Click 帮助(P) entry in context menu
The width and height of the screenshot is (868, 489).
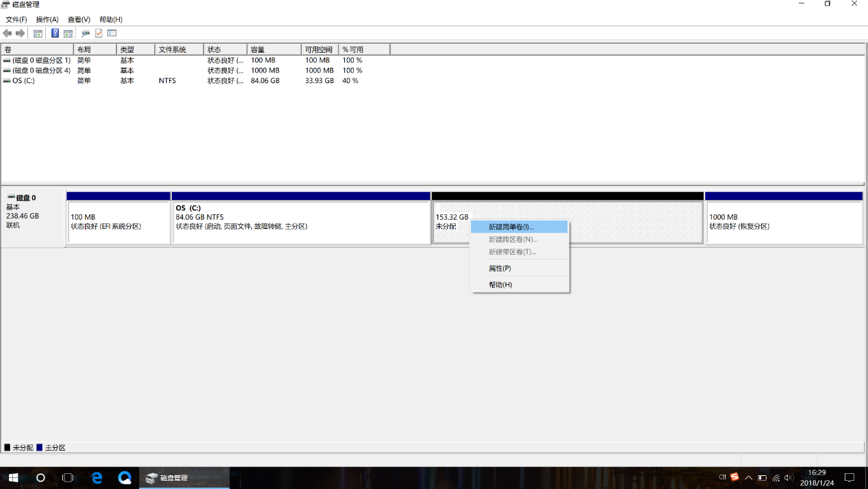tap(500, 285)
